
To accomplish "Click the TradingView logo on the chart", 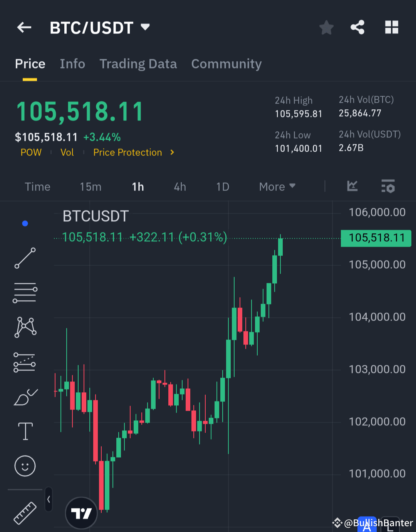I will pyautogui.click(x=81, y=513).
